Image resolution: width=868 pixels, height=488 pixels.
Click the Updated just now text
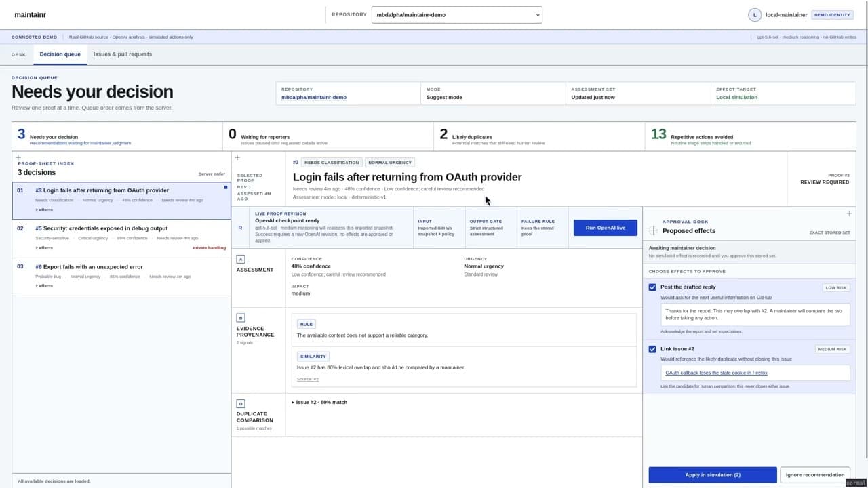(593, 97)
